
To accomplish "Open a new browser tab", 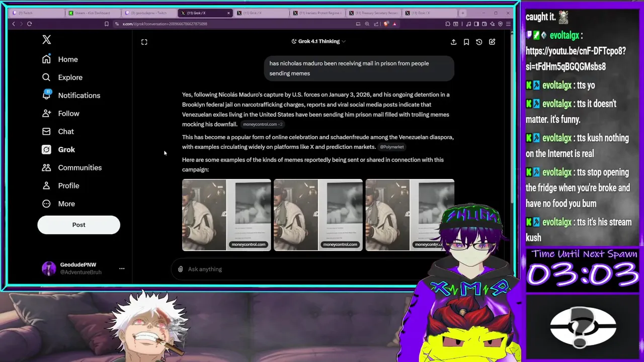I will (x=463, y=13).
